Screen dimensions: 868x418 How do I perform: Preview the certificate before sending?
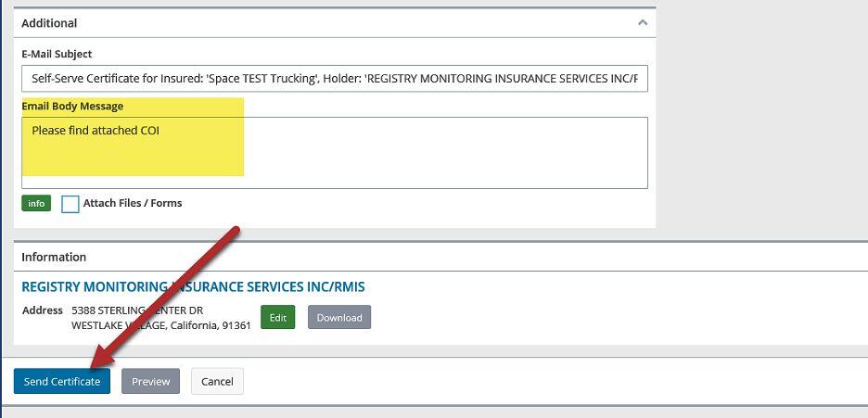pos(150,381)
